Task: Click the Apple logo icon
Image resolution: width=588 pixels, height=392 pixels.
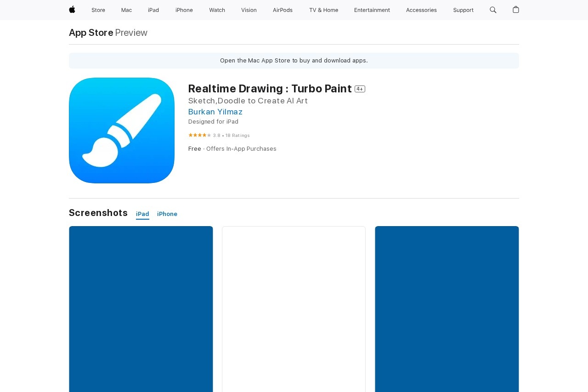Action: [72, 10]
